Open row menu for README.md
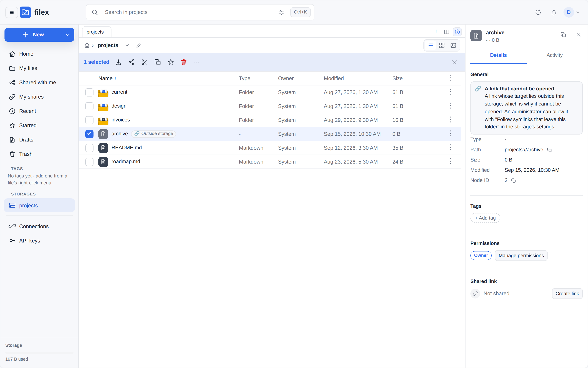 (450, 147)
